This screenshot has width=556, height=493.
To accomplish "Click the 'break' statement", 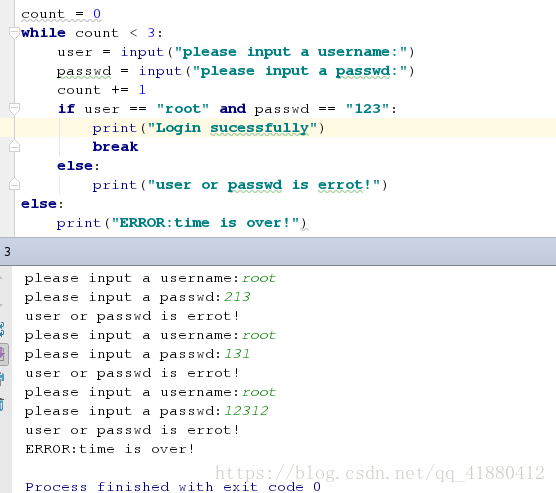I will click(x=115, y=146).
